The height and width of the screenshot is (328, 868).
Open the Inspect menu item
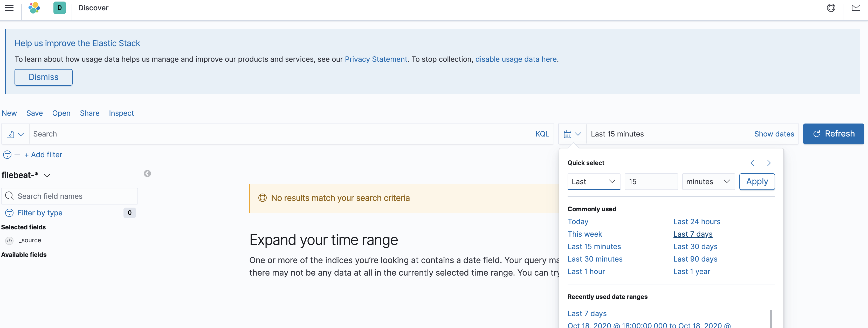point(121,113)
